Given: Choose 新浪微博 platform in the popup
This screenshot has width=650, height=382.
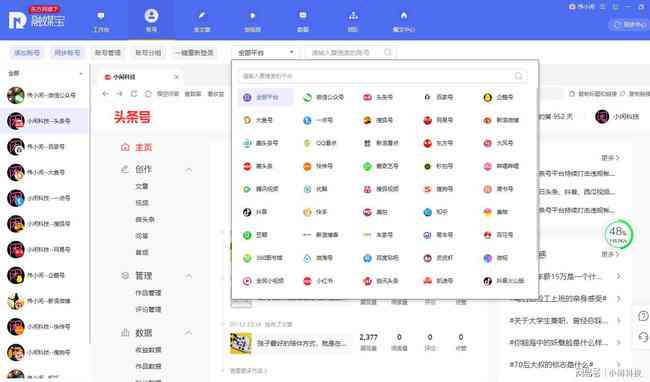Looking at the screenshot, I should [x=501, y=120].
